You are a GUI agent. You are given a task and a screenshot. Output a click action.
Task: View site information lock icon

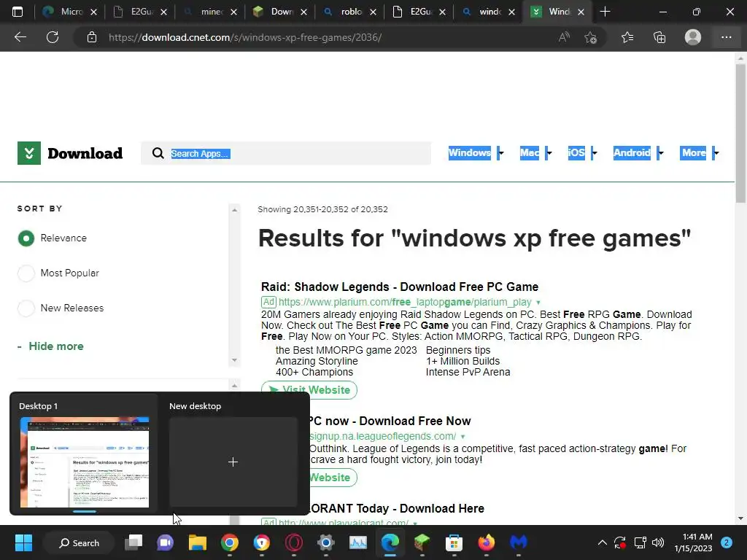[x=92, y=37]
